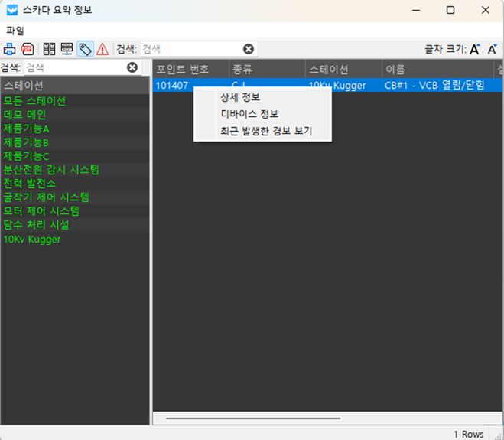Export to PDF using the toolbar icon

[28, 49]
